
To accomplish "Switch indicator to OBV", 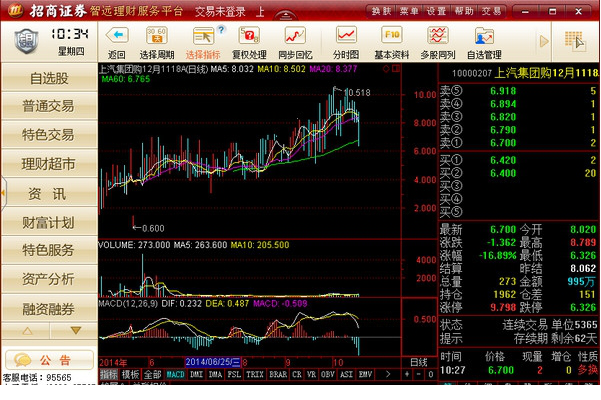I will point(327,374).
